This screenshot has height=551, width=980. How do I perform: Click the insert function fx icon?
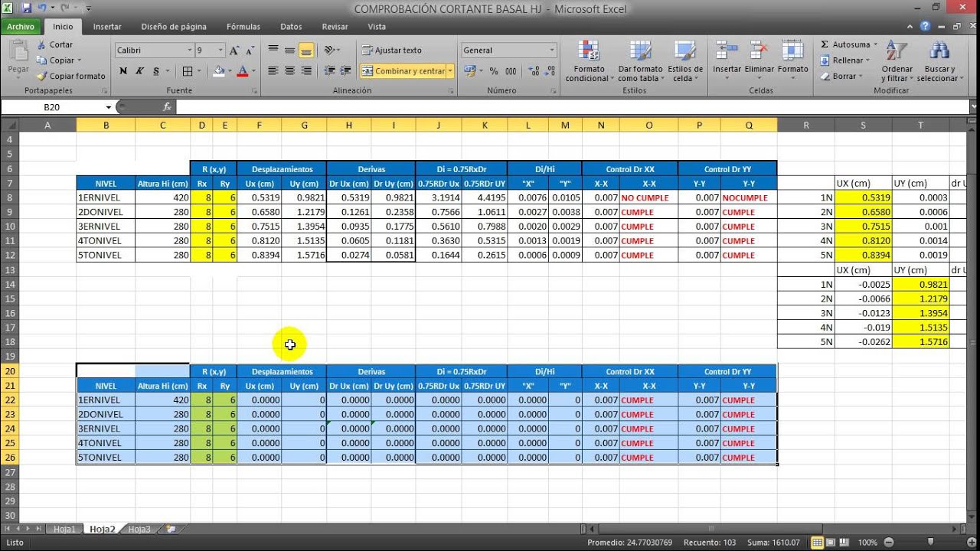pyautogui.click(x=167, y=107)
